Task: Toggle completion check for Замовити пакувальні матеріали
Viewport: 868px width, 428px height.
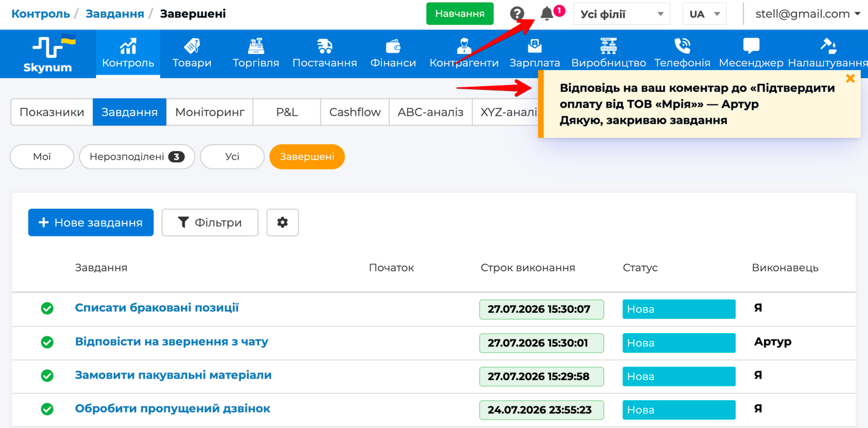Action: 47,376
